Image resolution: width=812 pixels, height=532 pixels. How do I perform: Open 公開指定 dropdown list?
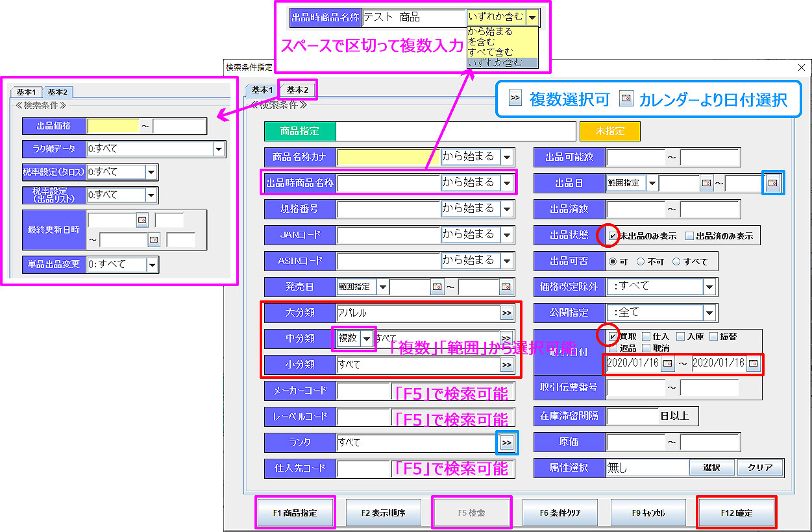pyautogui.click(x=709, y=313)
